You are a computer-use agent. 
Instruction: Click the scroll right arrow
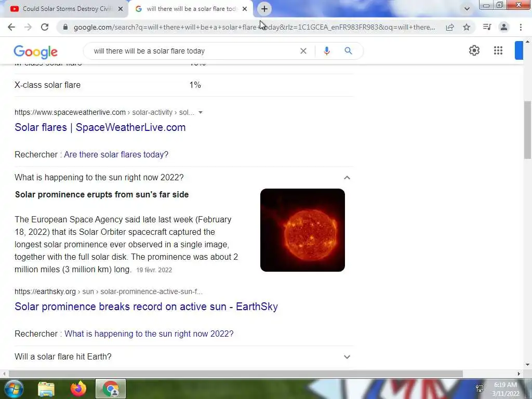(518, 374)
